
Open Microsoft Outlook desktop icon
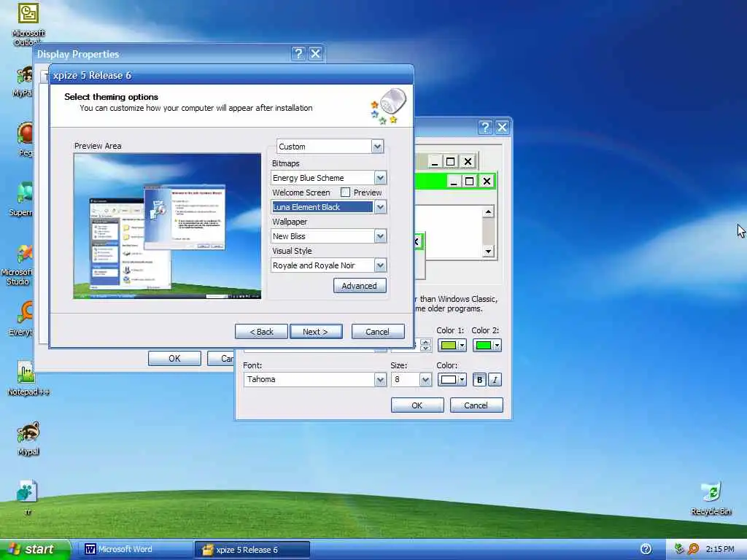[x=28, y=24]
